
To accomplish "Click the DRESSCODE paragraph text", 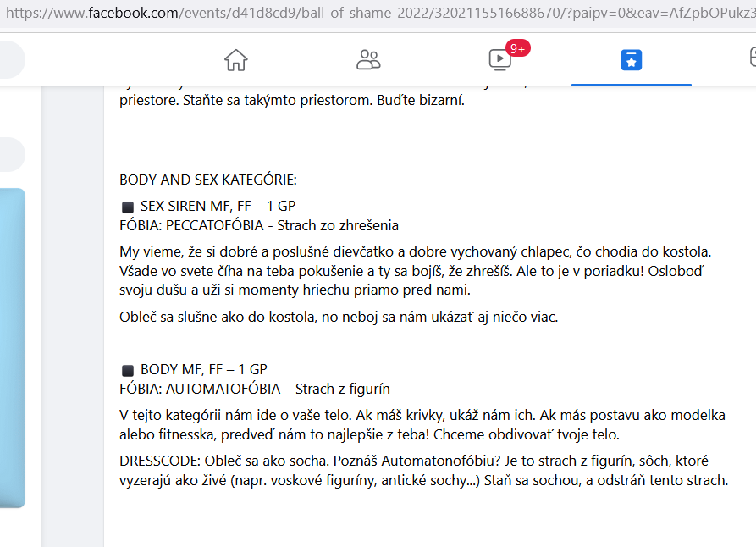I will pyautogui.click(x=424, y=470).
